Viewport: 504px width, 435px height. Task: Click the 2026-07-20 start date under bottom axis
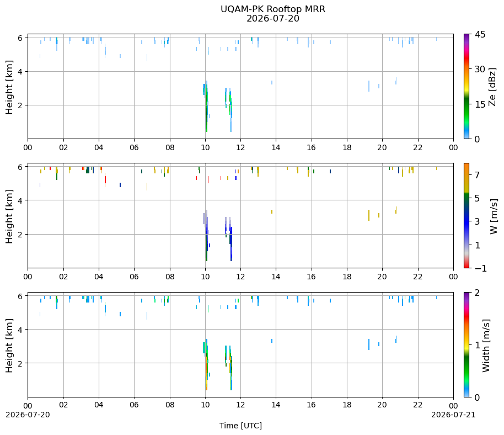tap(28, 415)
